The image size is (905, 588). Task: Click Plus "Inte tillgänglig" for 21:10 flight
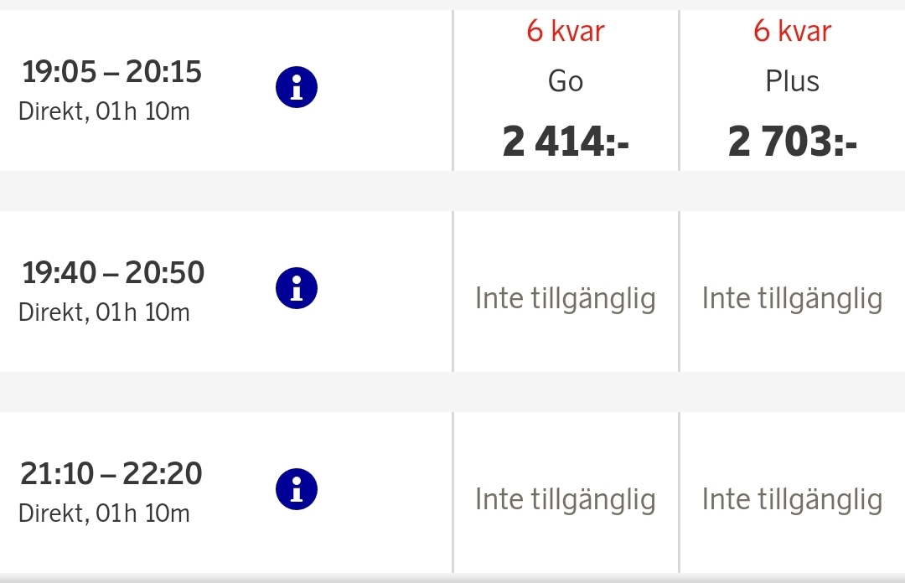[x=792, y=499]
